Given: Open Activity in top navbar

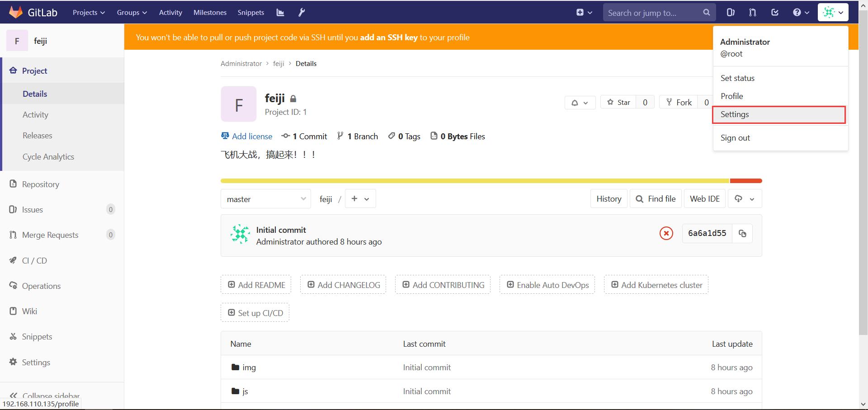Looking at the screenshot, I should 170,12.
